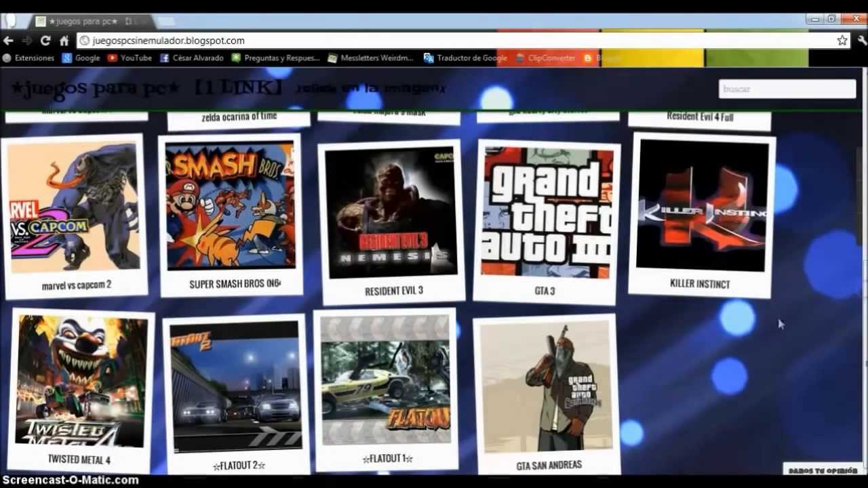Viewport: 868px width, 488px height.
Task: Open the ClipConverter bookmark
Action: [x=546, y=58]
